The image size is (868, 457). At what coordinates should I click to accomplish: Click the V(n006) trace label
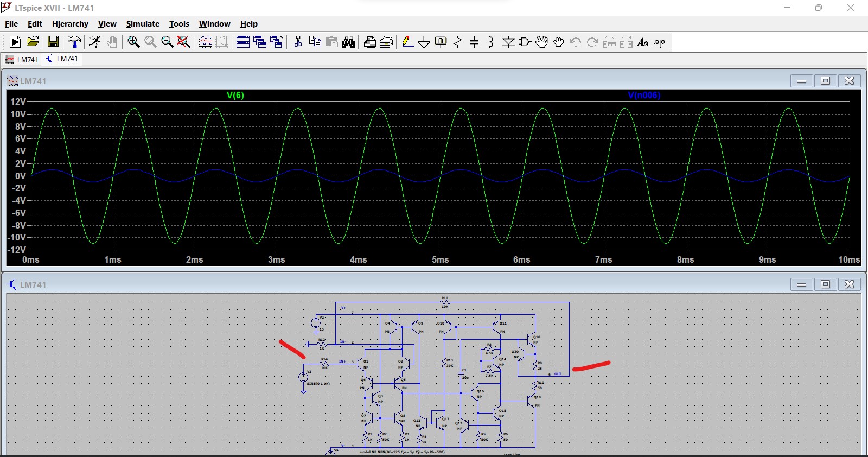644,95
